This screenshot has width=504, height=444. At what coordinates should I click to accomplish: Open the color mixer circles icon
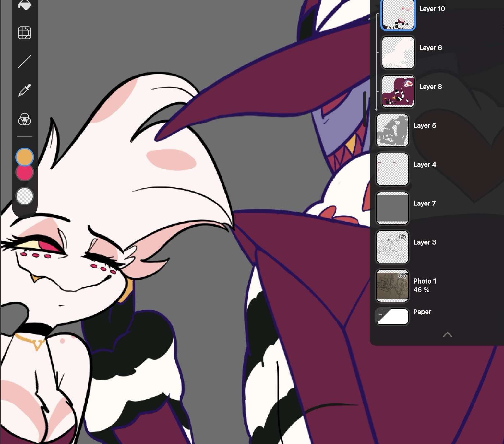pos(25,119)
